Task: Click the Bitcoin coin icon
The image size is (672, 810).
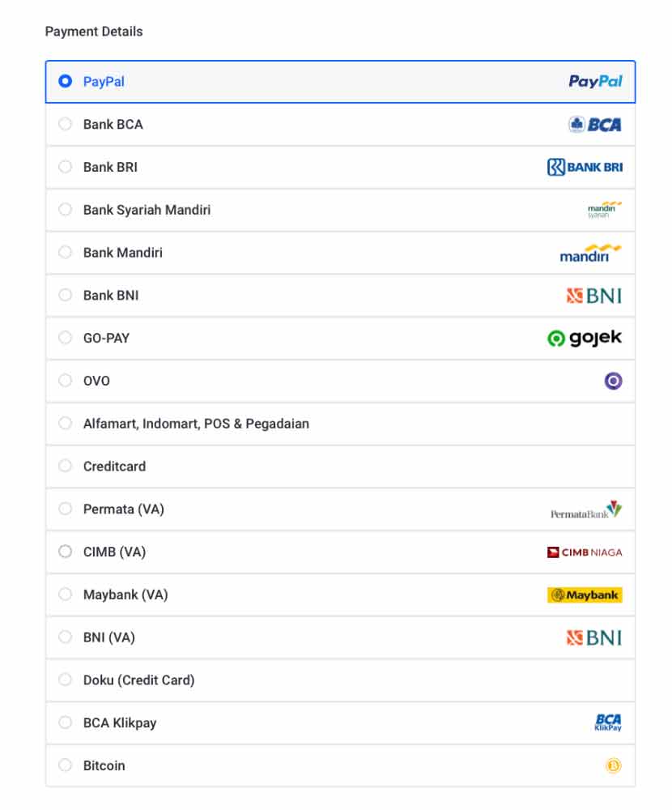Action: 613,765
